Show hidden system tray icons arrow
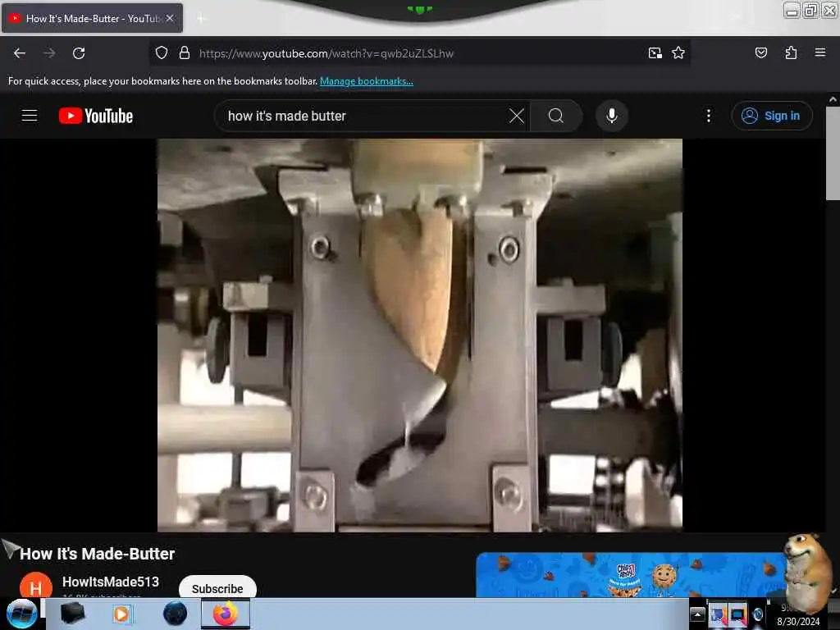The height and width of the screenshot is (630, 840). (x=697, y=614)
